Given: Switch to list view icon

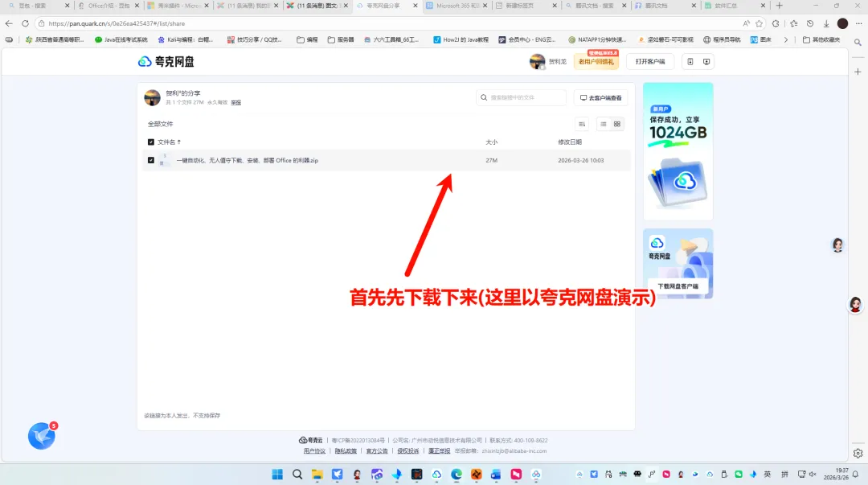Looking at the screenshot, I should click(x=604, y=124).
